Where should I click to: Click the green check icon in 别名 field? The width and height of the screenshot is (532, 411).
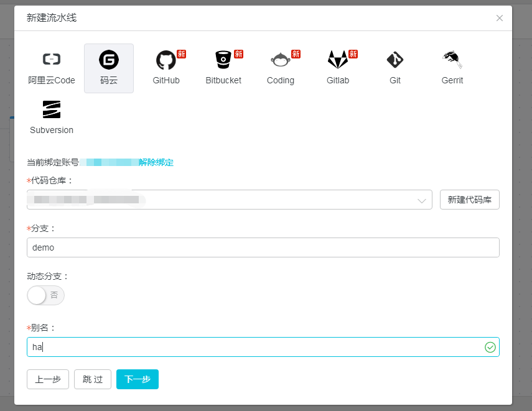coord(490,347)
